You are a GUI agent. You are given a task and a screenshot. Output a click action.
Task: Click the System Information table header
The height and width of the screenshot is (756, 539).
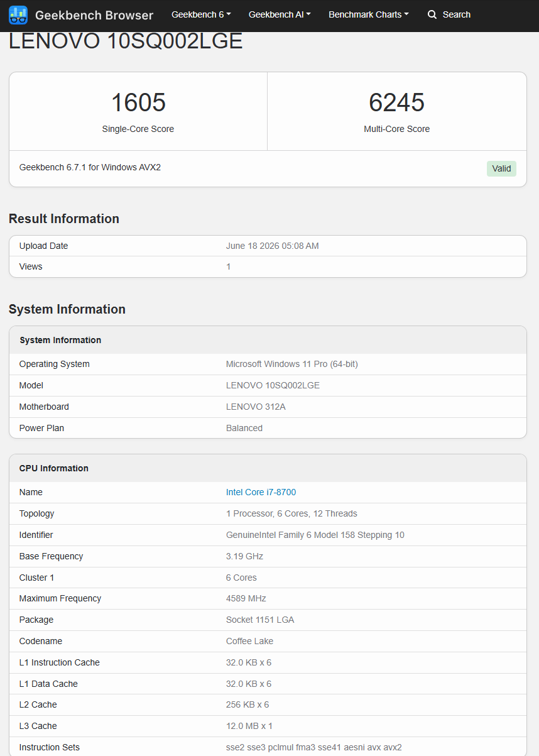point(60,340)
